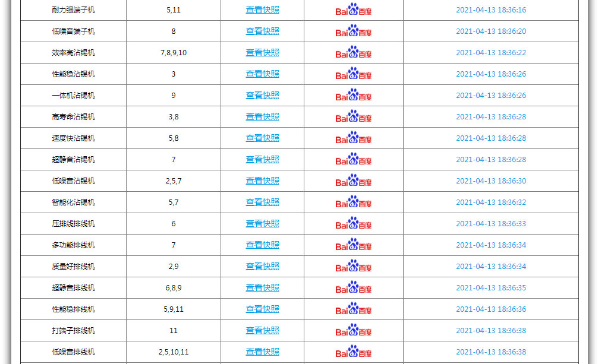The height and width of the screenshot is (364, 598).
Task: Open 查看快照 link for 高寿命沾锡机
Action: [x=262, y=116]
